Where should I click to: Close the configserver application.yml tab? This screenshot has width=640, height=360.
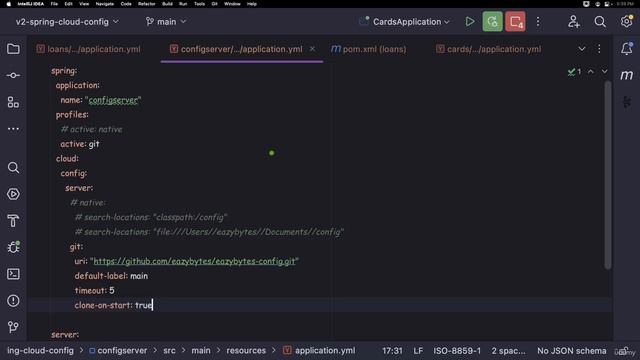312,49
